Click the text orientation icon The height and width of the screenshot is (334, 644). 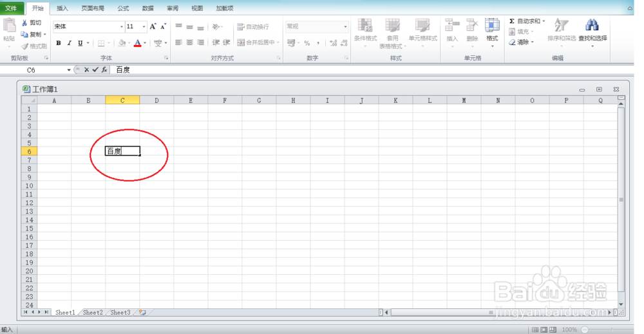click(x=216, y=26)
